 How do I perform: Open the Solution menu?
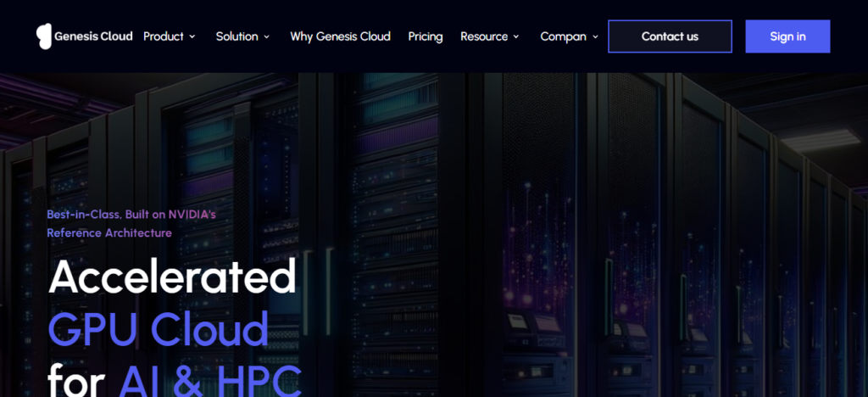coord(237,36)
